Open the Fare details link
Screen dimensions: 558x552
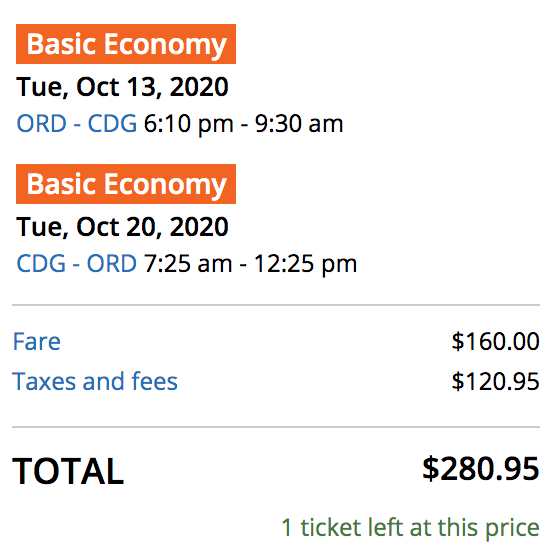pos(37,341)
